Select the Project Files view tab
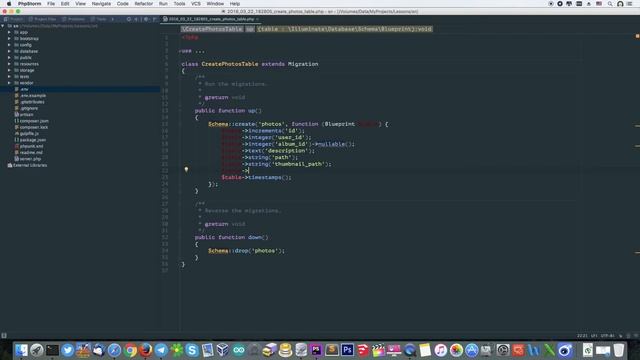 click(x=42, y=19)
